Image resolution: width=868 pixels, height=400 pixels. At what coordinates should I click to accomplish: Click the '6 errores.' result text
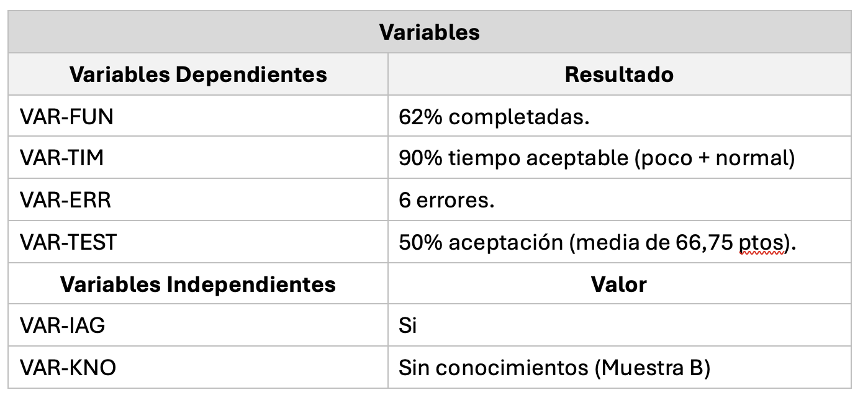(446, 201)
